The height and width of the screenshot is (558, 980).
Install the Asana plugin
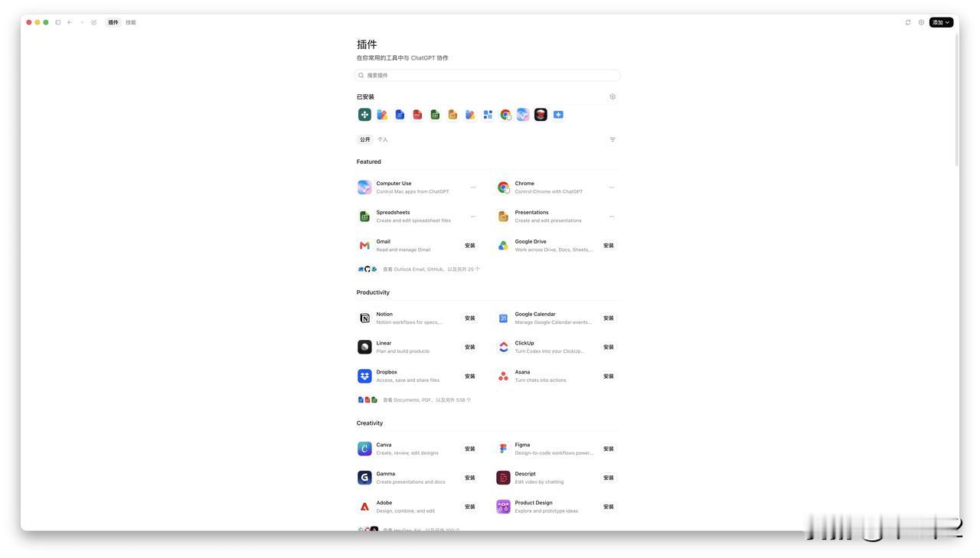pos(609,377)
